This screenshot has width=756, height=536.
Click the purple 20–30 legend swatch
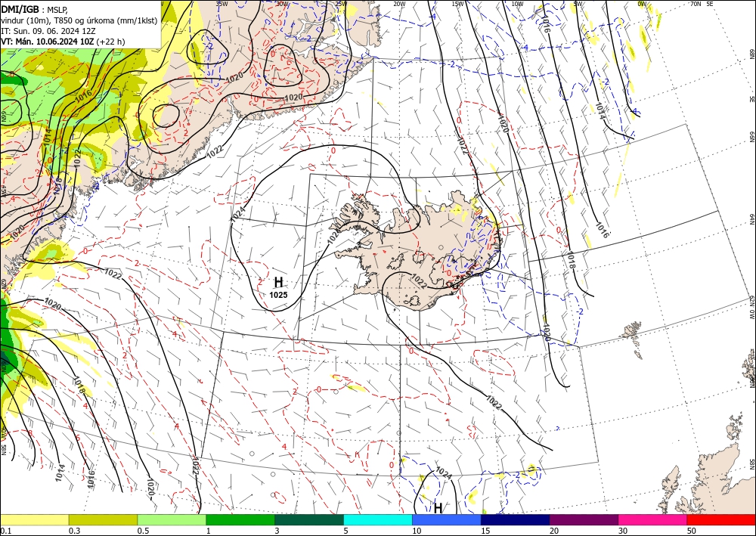(584, 519)
